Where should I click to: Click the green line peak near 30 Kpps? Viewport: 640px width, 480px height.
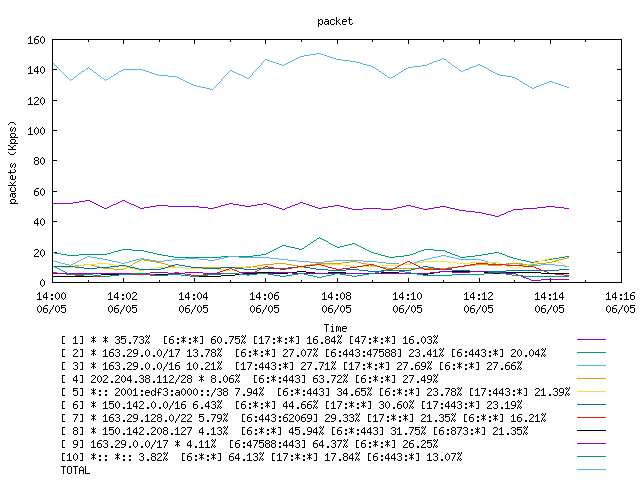(x=319, y=238)
